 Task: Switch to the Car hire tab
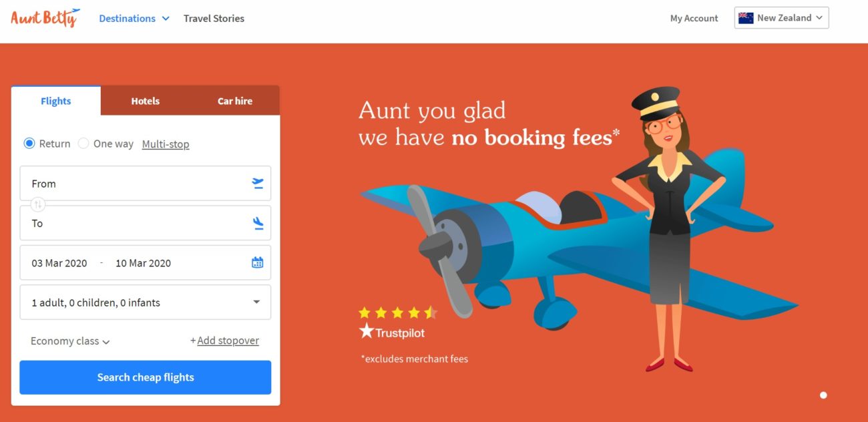pyautogui.click(x=235, y=101)
